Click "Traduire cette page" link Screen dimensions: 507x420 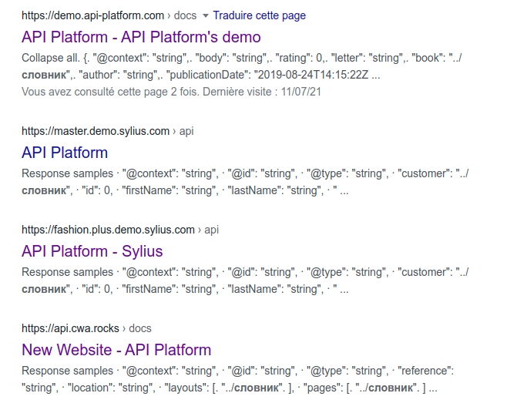pyautogui.click(x=259, y=15)
